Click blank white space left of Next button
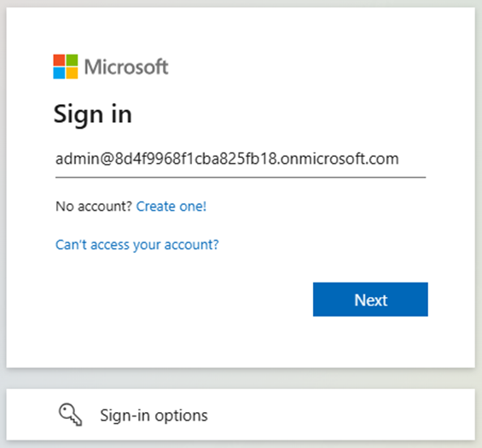482x448 pixels. pos(184,300)
